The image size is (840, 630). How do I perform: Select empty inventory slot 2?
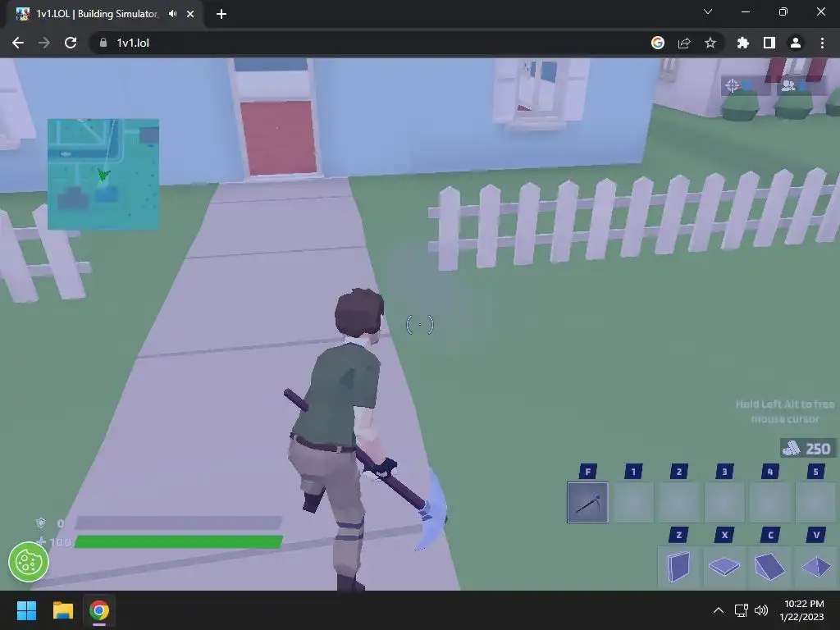tap(678, 503)
